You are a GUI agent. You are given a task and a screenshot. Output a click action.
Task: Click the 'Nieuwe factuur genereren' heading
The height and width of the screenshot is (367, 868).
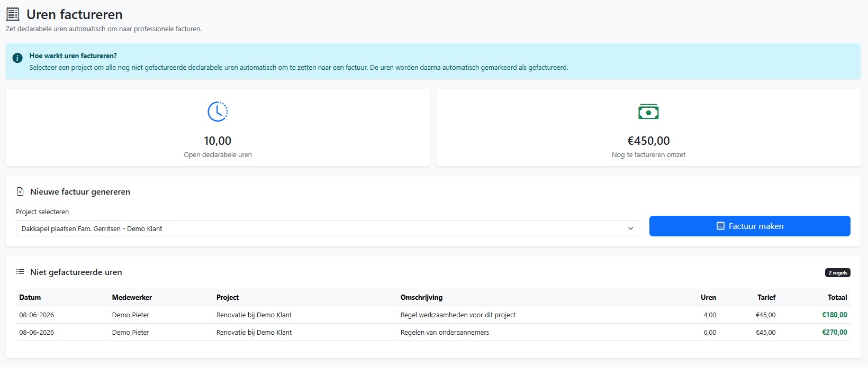click(x=80, y=191)
